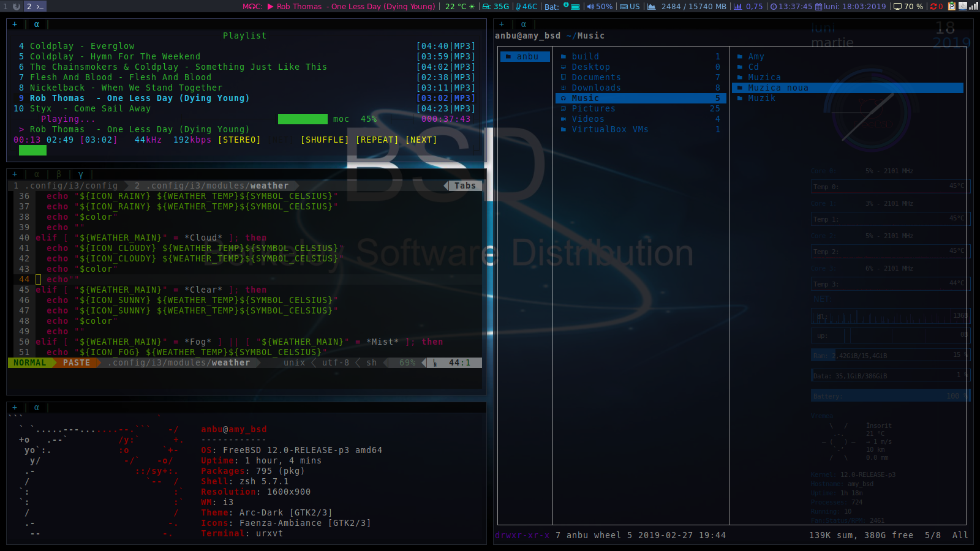Viewport: 980px width, 551px height.
Task: Open the Amy folder in ranger preview
Action: click(756, 56)
